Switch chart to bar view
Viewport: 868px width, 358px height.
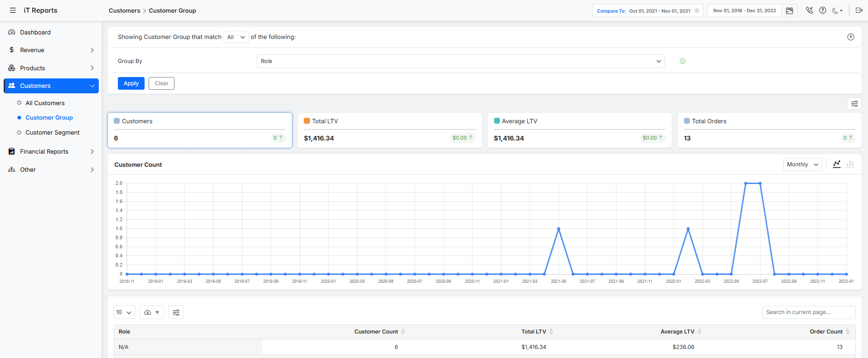pyautogui.click(x=850, y=164)
